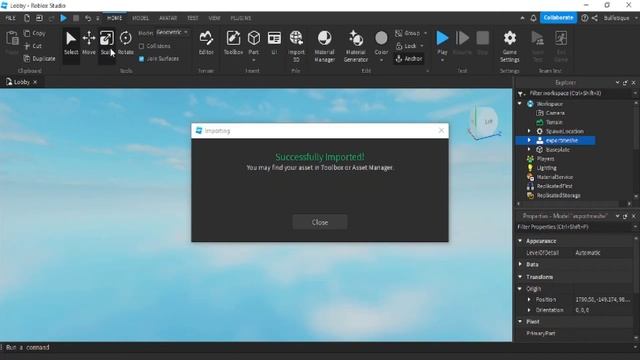This screenshot has height=360, width=640.
Task: Click the Lock tool icon
Action: click(399, 46)
